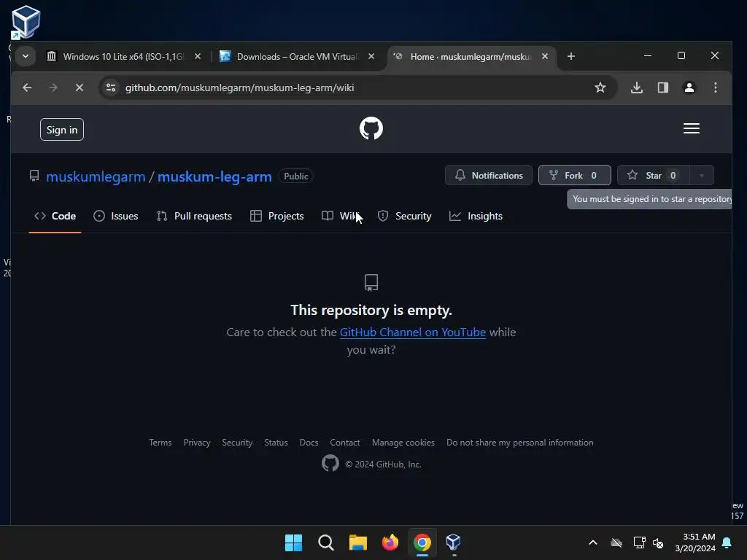Open the Status footer link

pos(276,443)
